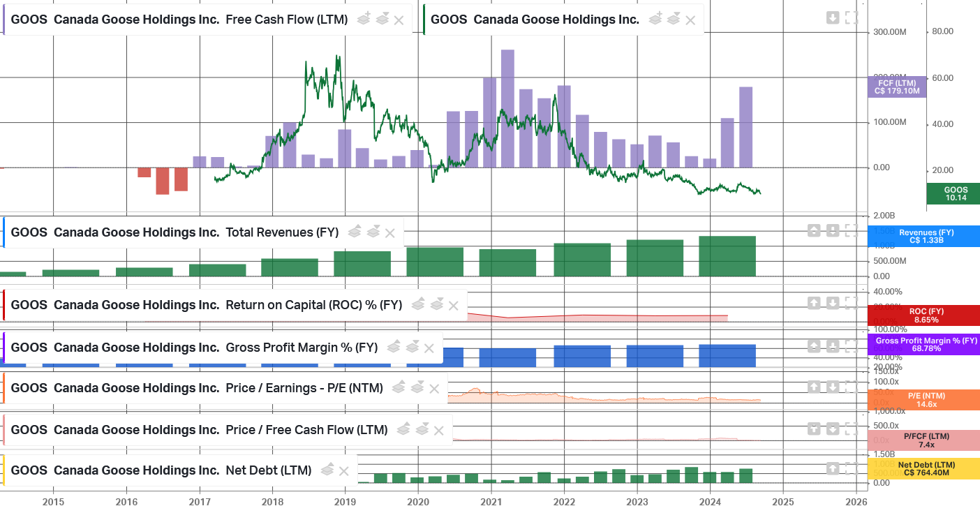980x506 pixels.
Task: Move the Gross Profit Margin pane down
Action: click(833, 345)
